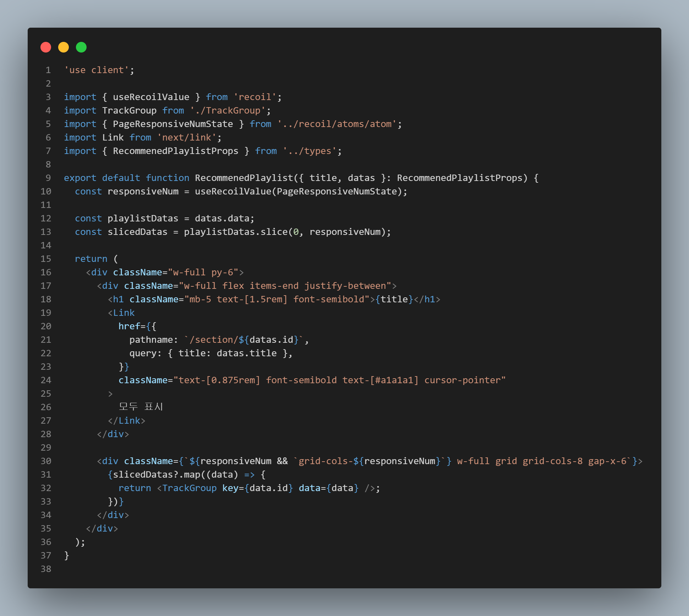The width and height of the screenshot is (689, 616).
Task: Click the closing Link tag
Action: click(127, 420)
